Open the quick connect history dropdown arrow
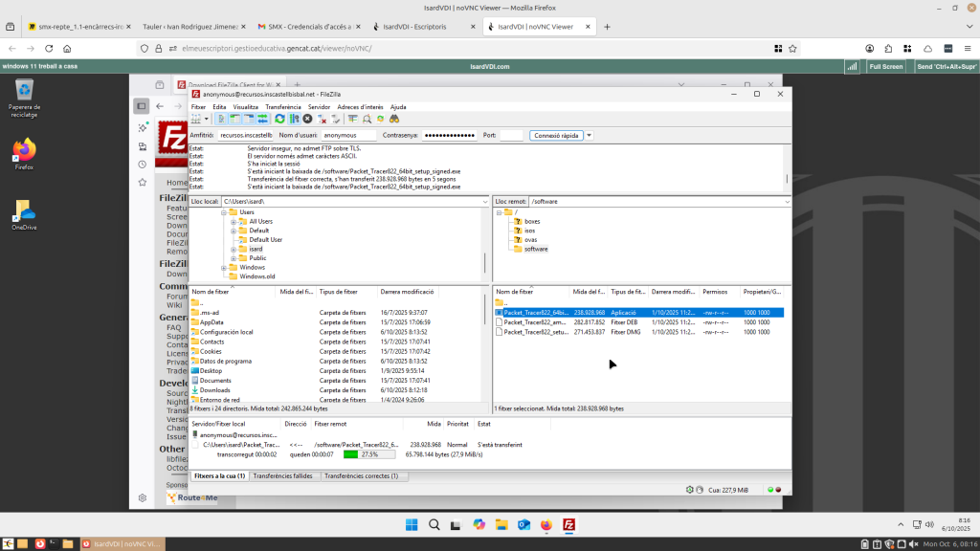The height and width of the screenshot is (551, 980). coord(589,136)
